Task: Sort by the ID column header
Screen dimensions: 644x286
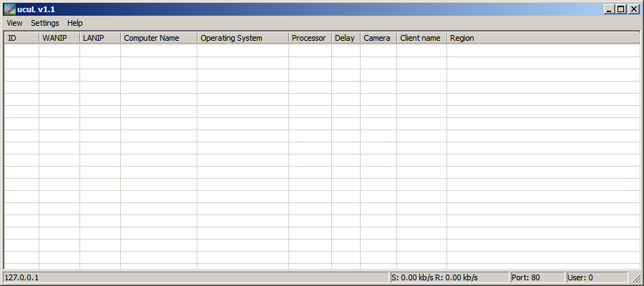Action: [21, 38]
